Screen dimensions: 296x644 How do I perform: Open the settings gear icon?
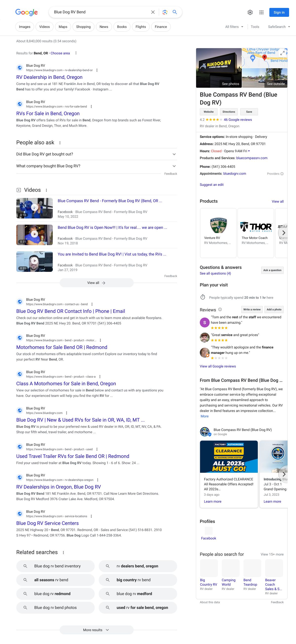click(250, 13)
